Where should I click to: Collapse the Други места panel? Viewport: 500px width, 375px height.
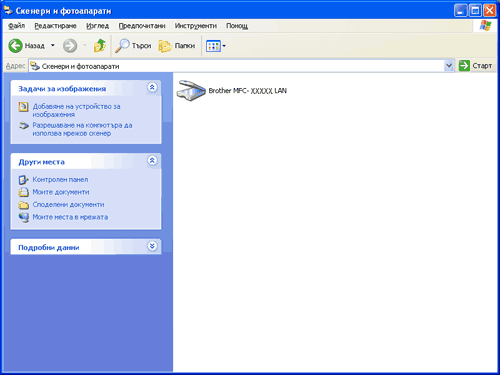click(x=152, y=161)
